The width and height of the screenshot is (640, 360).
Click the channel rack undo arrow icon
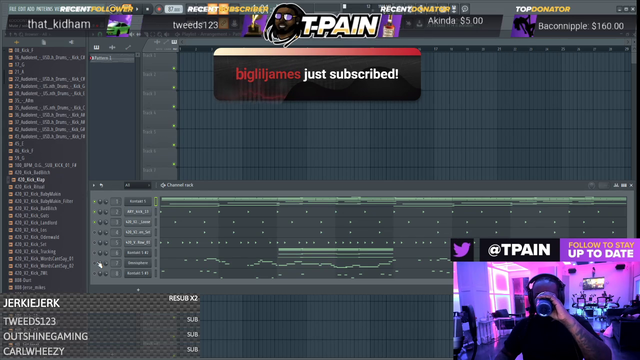pos(101,185)
